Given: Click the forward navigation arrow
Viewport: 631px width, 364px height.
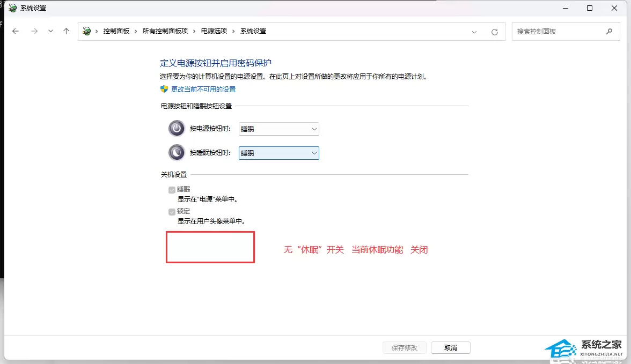Looking at the screenshot, I should tap(34, 32).
